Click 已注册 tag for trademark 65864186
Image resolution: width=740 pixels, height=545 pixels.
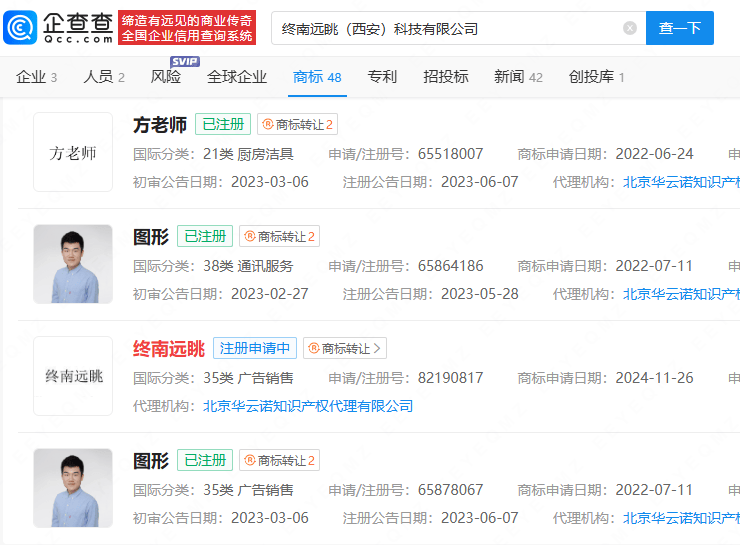pos(205,236)
